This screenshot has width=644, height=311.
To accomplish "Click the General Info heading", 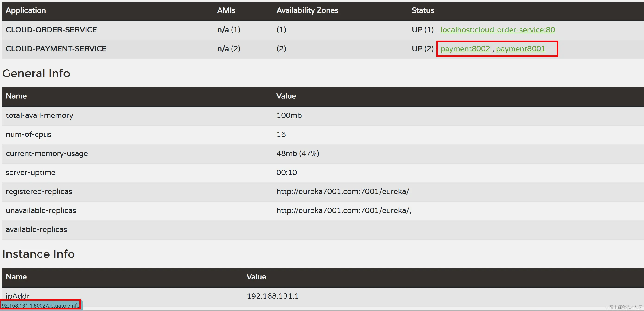I will tap(36, 73).
